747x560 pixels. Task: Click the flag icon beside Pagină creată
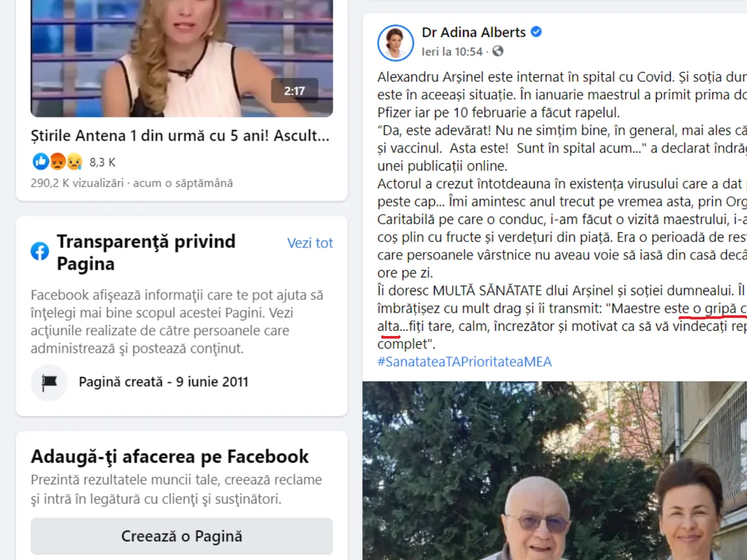(x=49, y=382)
